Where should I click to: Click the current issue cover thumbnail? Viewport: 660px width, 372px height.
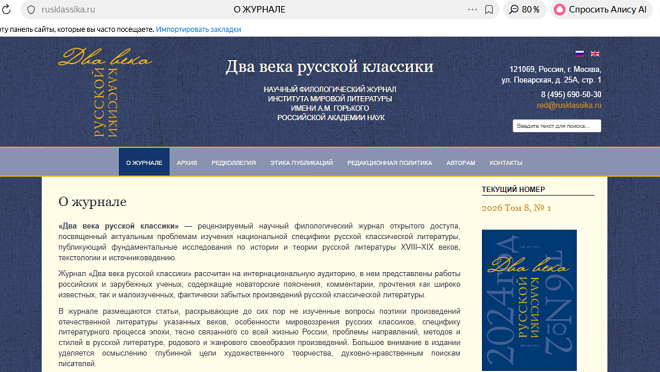coord(529,300)
